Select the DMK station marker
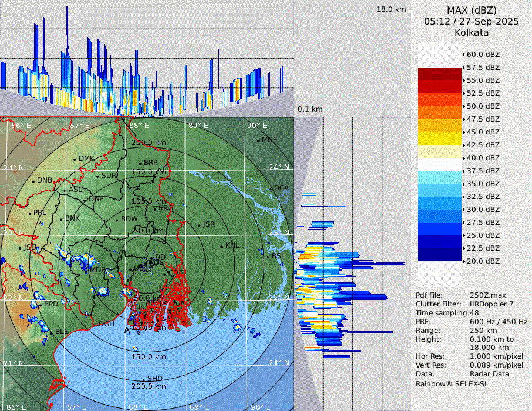Viewport: 532px width, 411px height. [75, 159]
